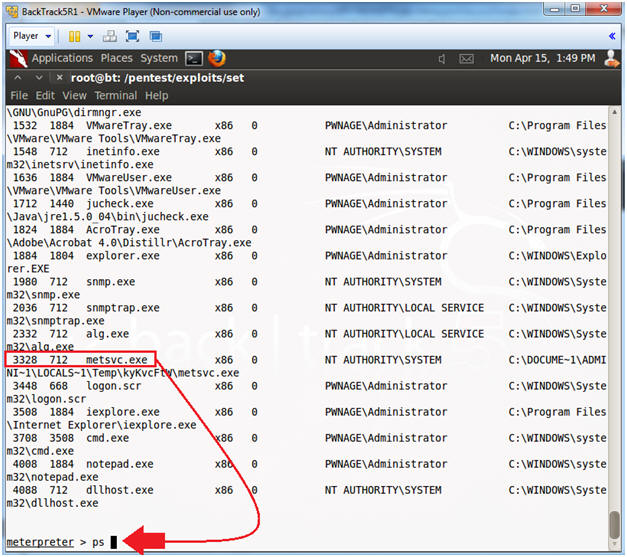
Task: Click the notepad.exe process name
Action: pos(120,464)
